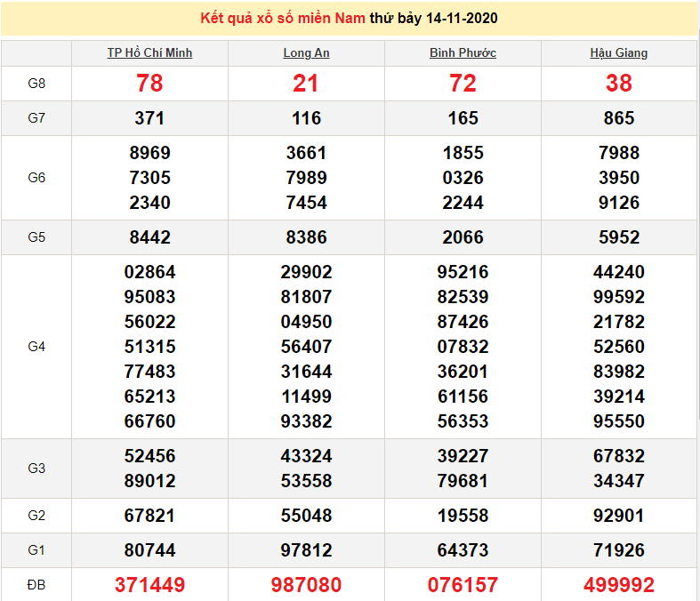Click the Bình Phước column header link
Screen dimensions: 700x601
point(463,52)
